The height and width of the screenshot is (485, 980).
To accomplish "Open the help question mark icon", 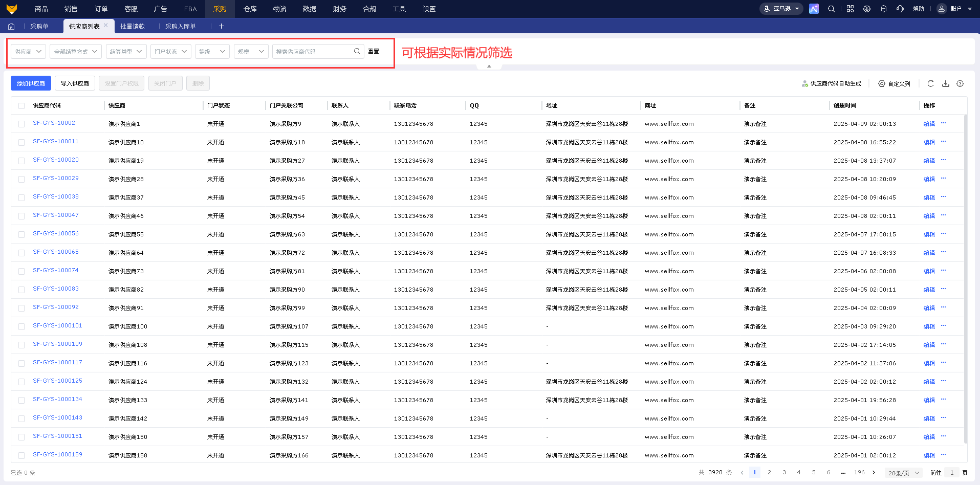I will (960, 83).
